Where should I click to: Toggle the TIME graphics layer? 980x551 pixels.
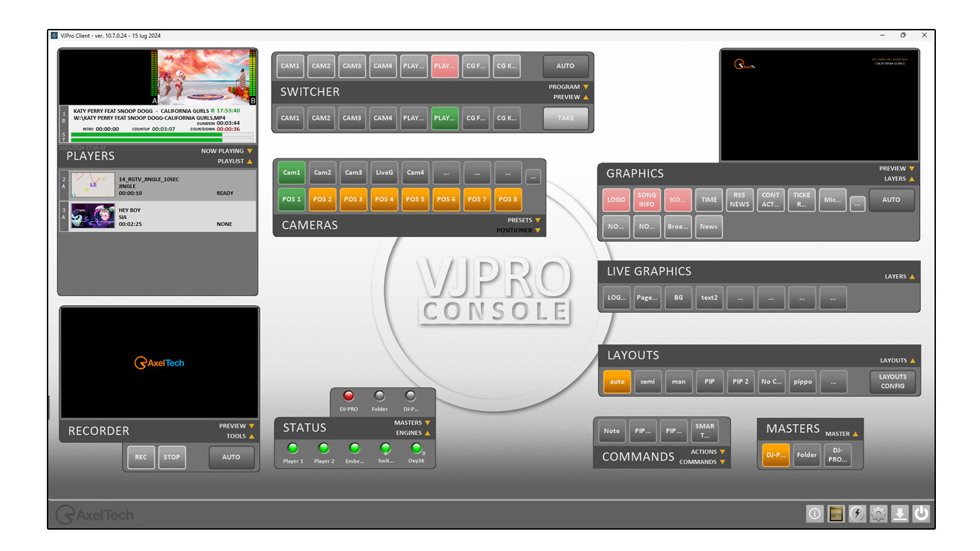click(709, 200)
